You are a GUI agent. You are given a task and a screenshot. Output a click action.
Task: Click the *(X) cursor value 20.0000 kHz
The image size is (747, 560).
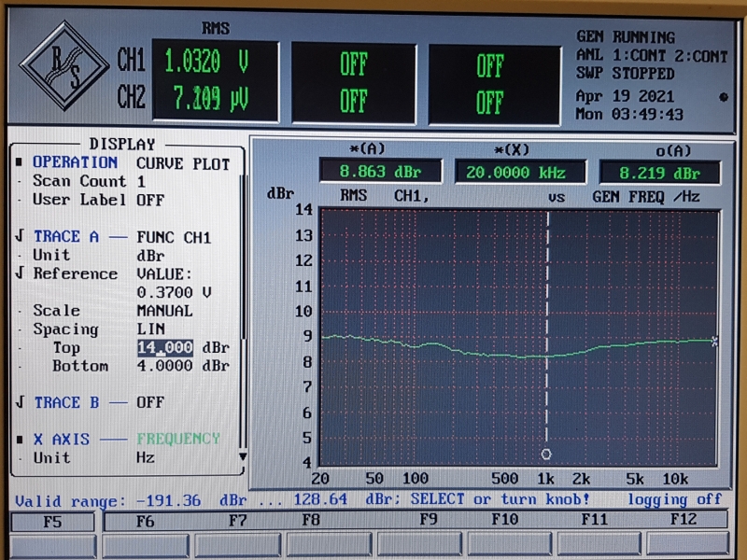520,173
